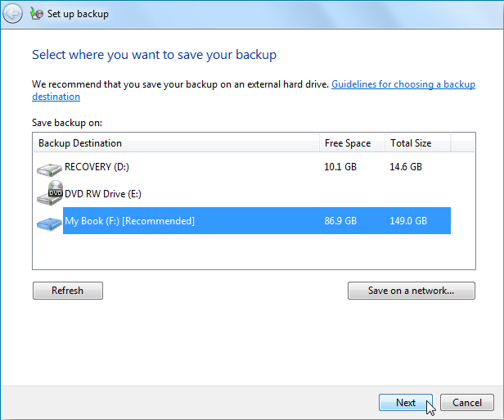Screen dimensions: 504x420
Task: Click the back arrow button
Action: click(x=13, y=14)
